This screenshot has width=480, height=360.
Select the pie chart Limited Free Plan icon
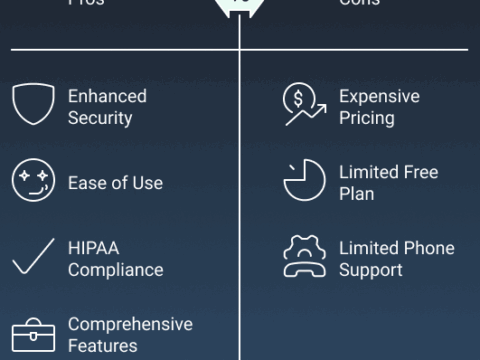305,180
